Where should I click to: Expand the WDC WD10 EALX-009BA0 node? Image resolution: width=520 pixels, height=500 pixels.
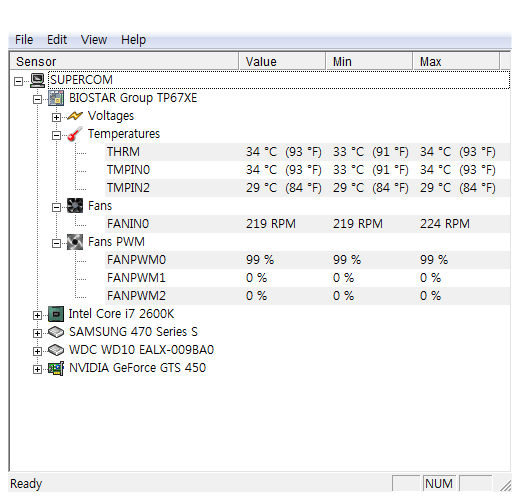[37, 351]
